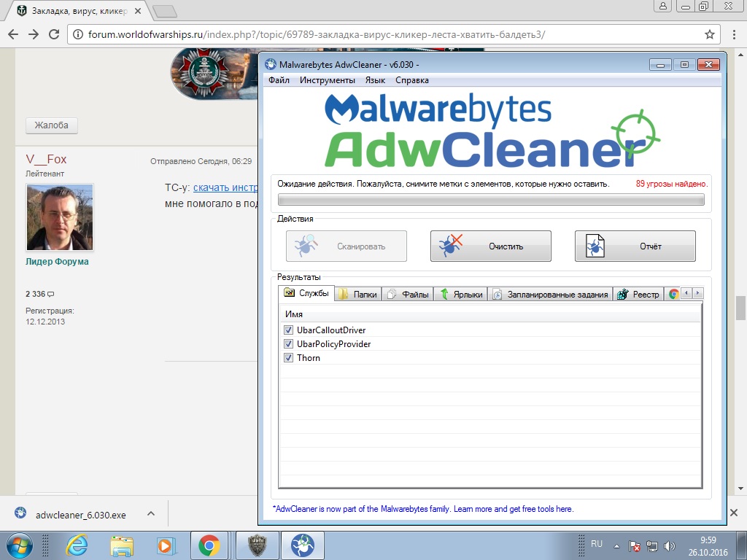
Task: Switch to the Папки tab
Action: click(358, 295)
